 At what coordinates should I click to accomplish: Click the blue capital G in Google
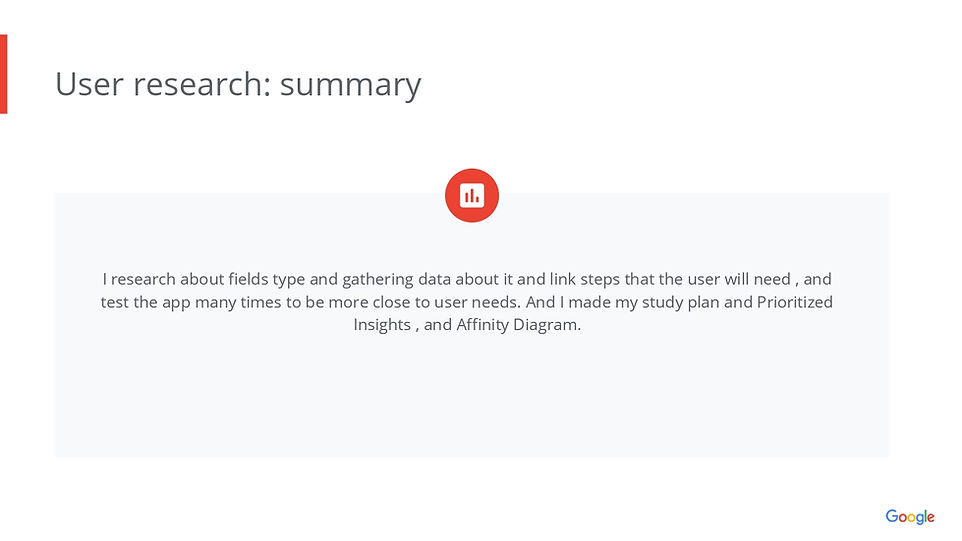(892, 516)
